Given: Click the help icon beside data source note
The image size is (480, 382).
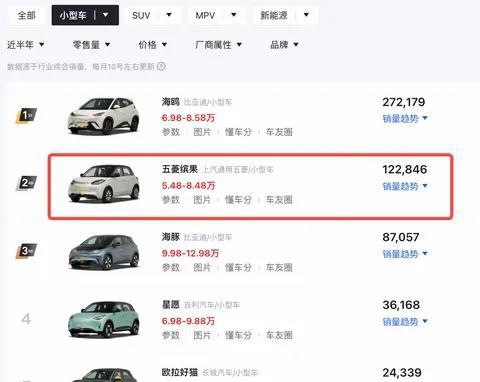Looking at the screenshot, I should coord(161,66).
